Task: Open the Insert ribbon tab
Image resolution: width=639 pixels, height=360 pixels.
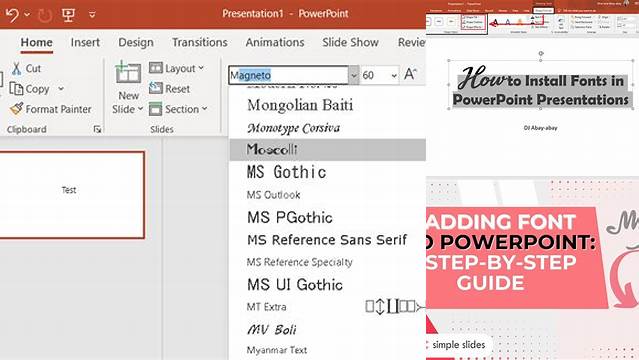Action: pyautogui.click(x=85, y=42)
